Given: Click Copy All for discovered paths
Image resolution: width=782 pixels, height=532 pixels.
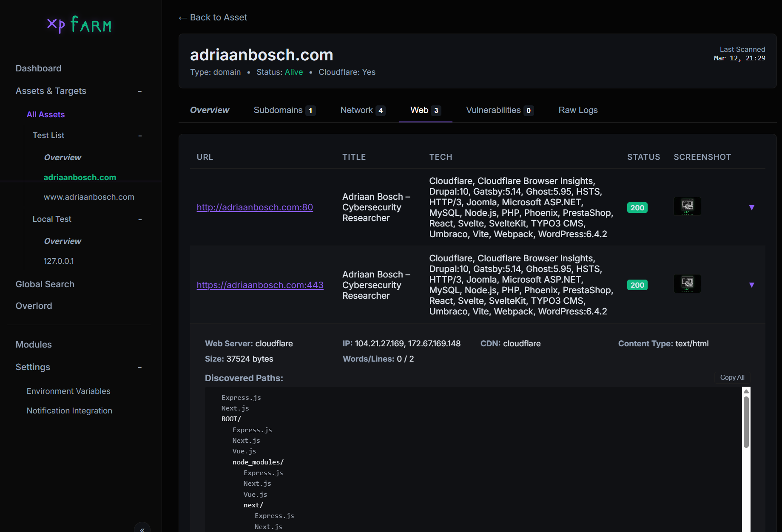Looking at the screenshot, I should point(732,378).
